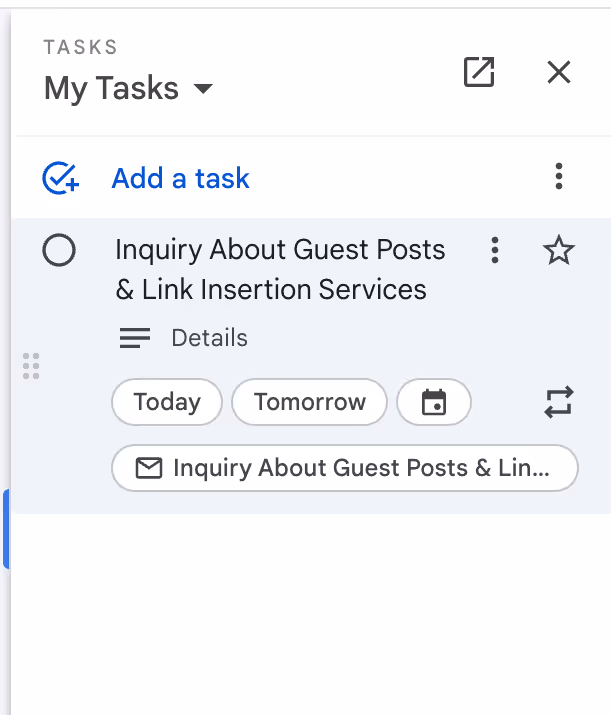Image resolution: width=611 pixels, height=715 pixels.
Task: Click the task title Inquiry About Guest Posts
Action: (280, 269)
